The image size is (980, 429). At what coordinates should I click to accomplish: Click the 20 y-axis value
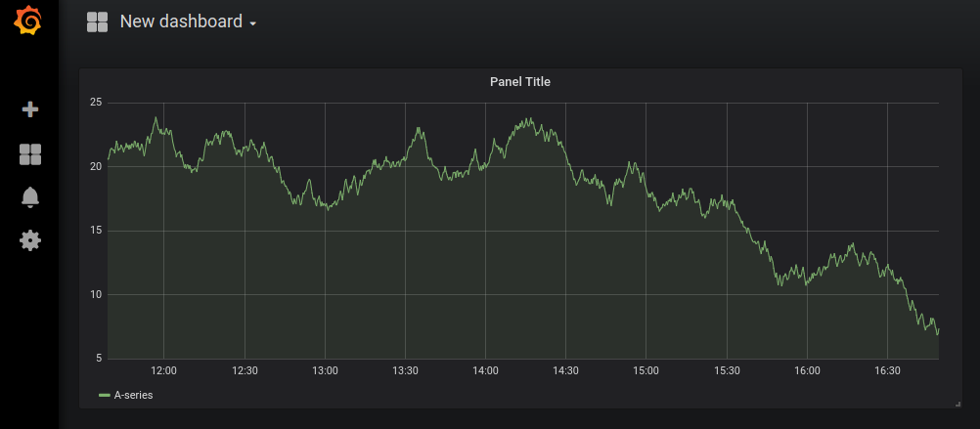pyautogui.click(x=96, y=167)
